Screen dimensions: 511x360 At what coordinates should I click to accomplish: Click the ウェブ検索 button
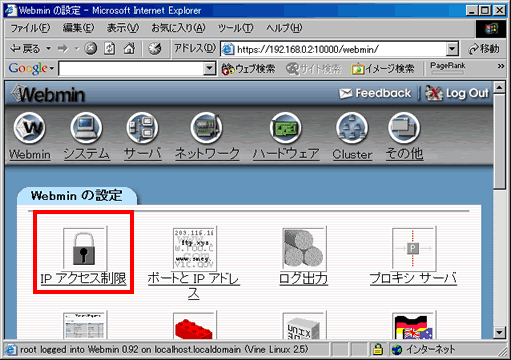249,69
